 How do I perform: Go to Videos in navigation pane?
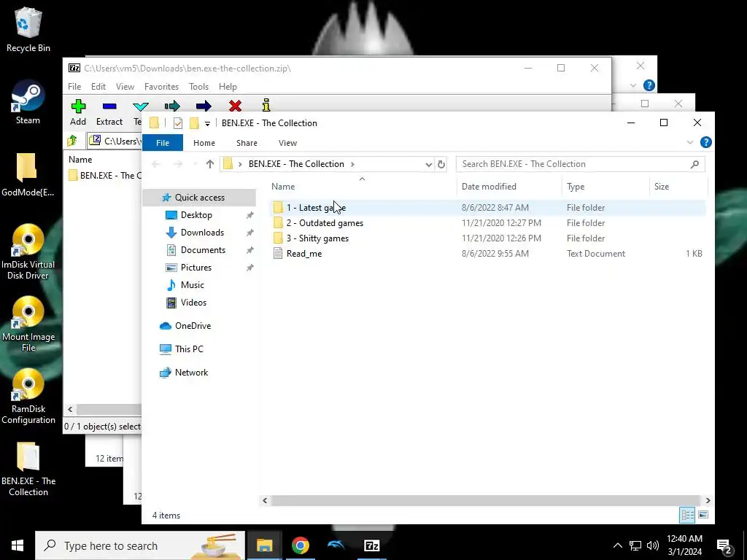pos(193,303)
